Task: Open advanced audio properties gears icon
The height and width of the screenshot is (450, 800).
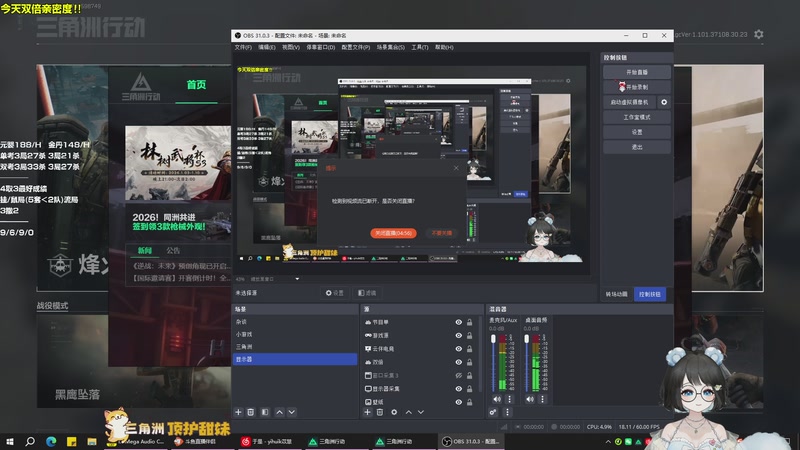Action: click(493, 412)
